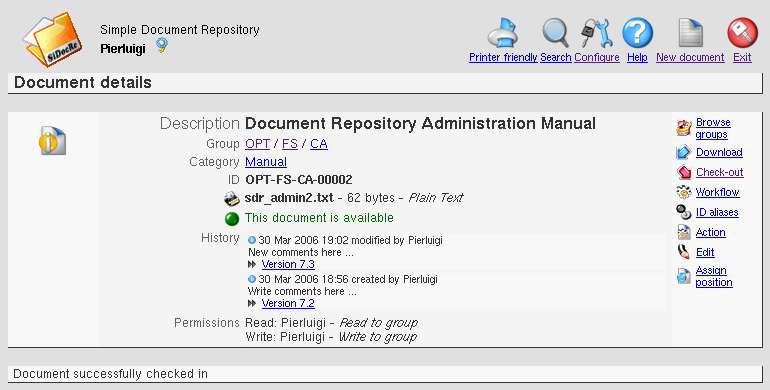Expand the Version 7.2 arrow marker

point(252,304)
